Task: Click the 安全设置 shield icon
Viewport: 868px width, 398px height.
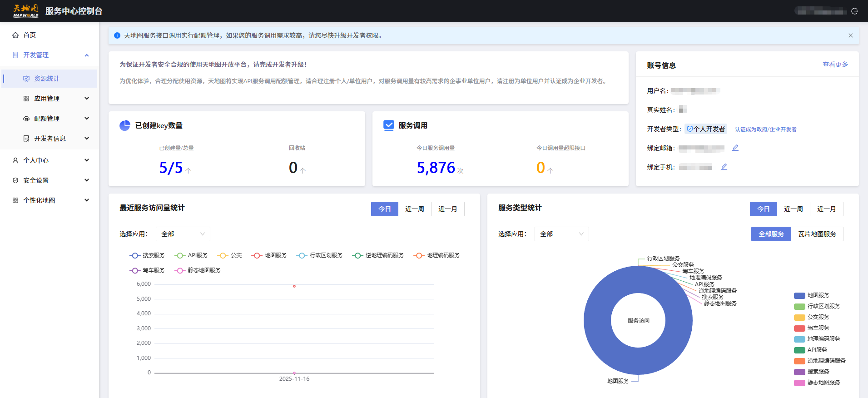Action: (15, 180)
